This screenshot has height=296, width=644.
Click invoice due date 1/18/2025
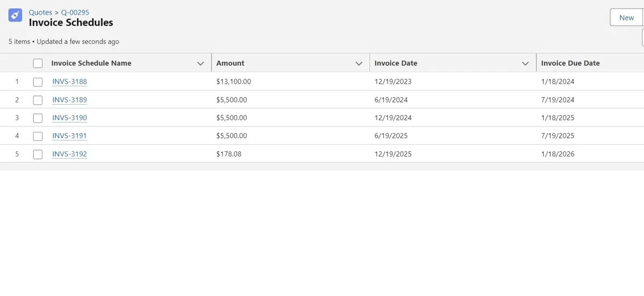click(x=558, y=117)
